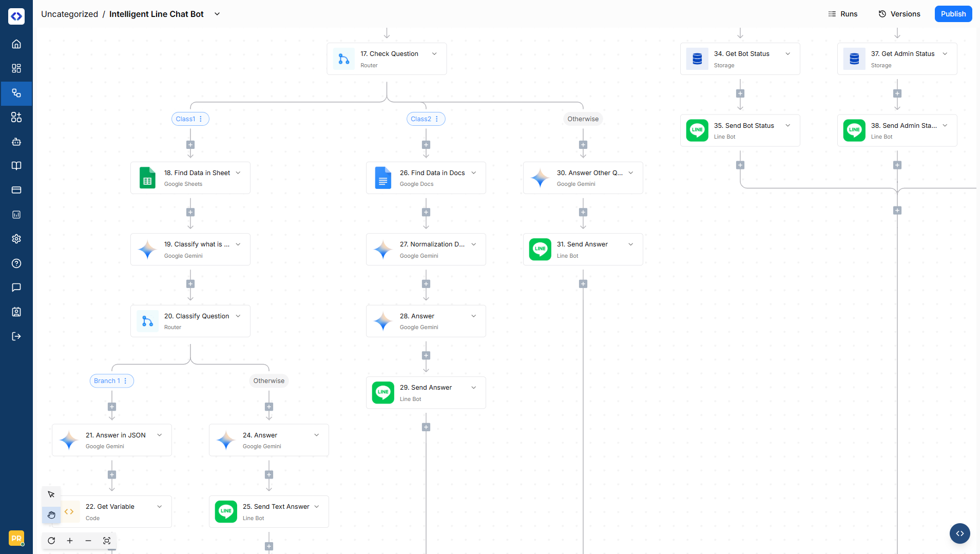Open workflow name dropdown arrow
The height and width of the screenshot is (554, 980).
click(217, 14)
